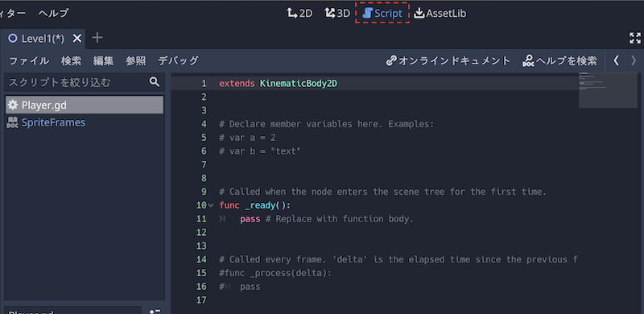Select Player.gd in the script list

(x=85, y=105)
